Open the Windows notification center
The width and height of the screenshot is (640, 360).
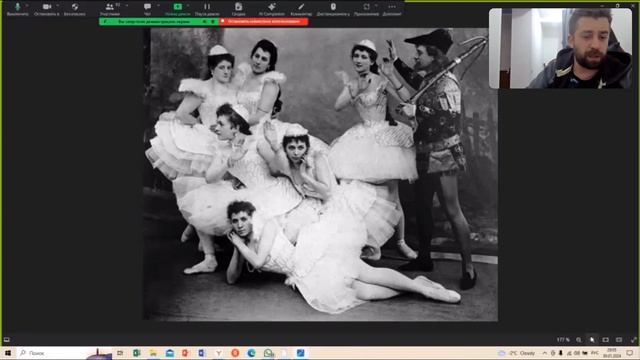coord(630,353)
